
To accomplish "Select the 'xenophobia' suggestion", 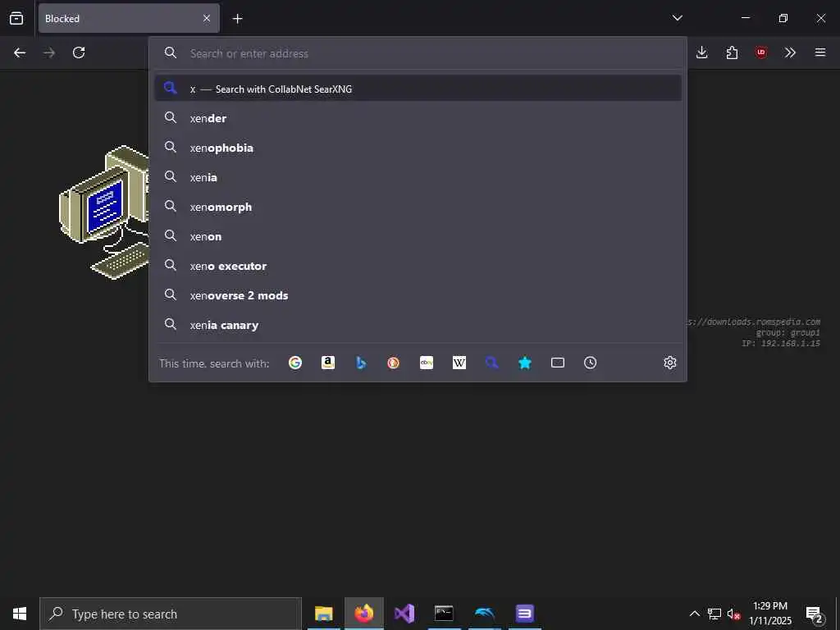I will click(418, 148).
